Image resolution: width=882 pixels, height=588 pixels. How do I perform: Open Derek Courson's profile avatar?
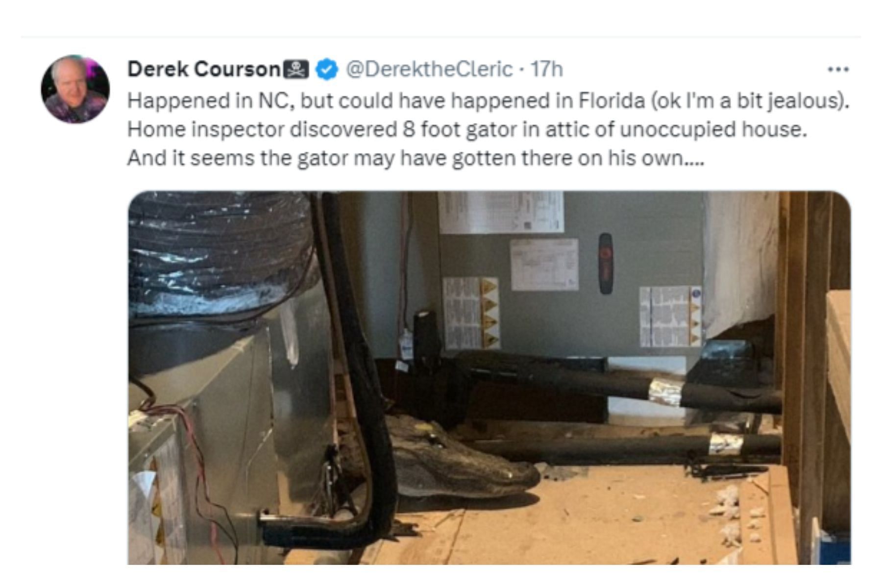75,89
